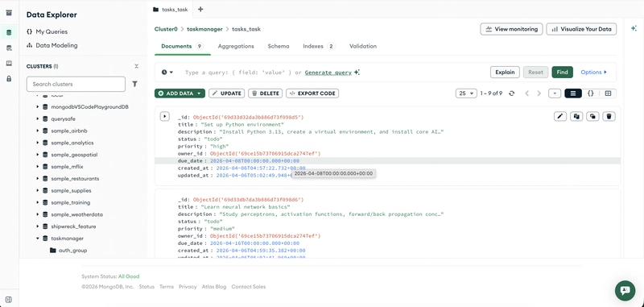Open the ADD DATA dropdown
The width and height of the screenshot is (644, 307).
pyautogui.click(x=180, y=93)
